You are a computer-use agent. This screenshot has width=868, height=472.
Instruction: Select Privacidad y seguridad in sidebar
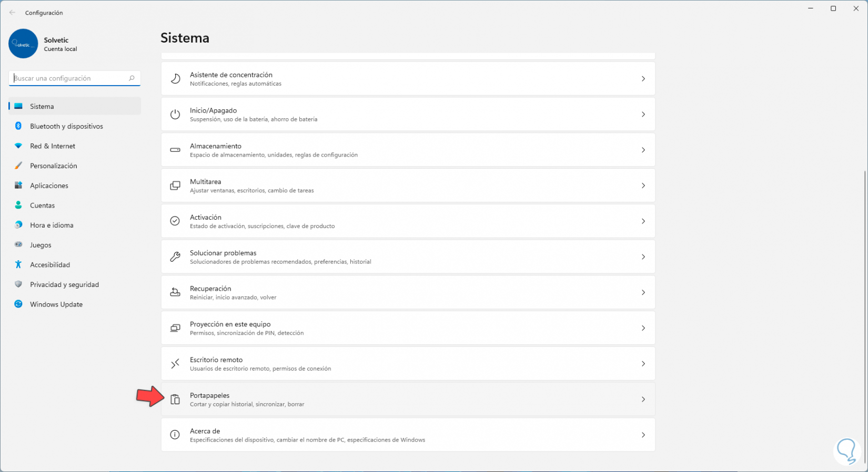(x=64, y=284)
